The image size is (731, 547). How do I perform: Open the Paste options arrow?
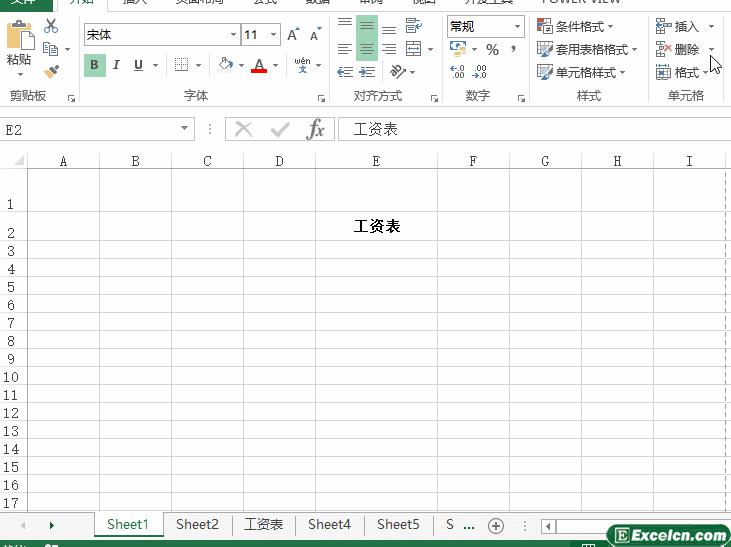(20, 75)
